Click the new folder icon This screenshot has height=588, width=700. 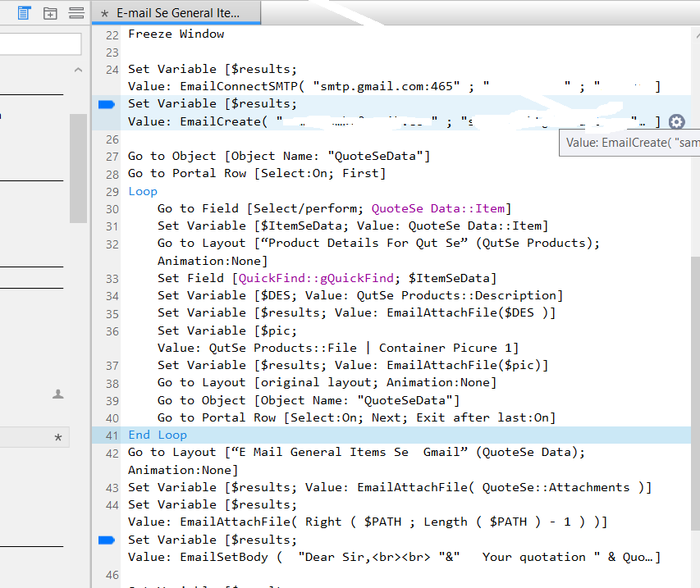[50, 13]
